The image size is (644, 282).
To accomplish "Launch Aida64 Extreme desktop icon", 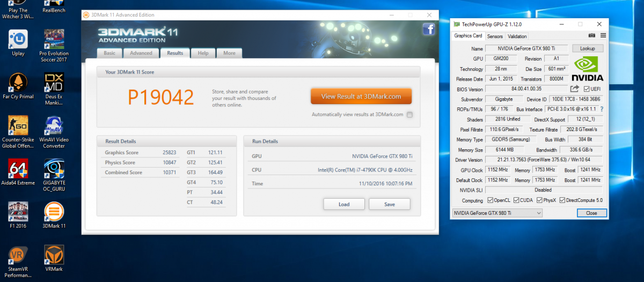I will 18,172.
